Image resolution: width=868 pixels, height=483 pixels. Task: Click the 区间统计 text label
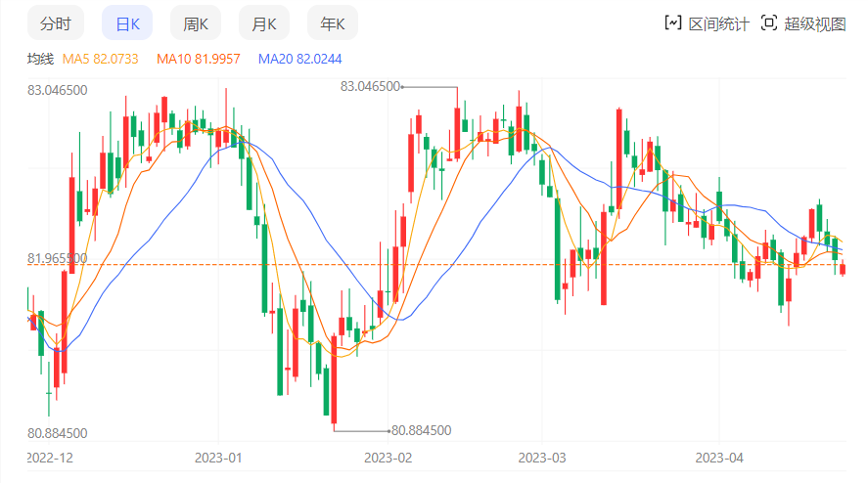pyautogui.click(x=718, y=23)
